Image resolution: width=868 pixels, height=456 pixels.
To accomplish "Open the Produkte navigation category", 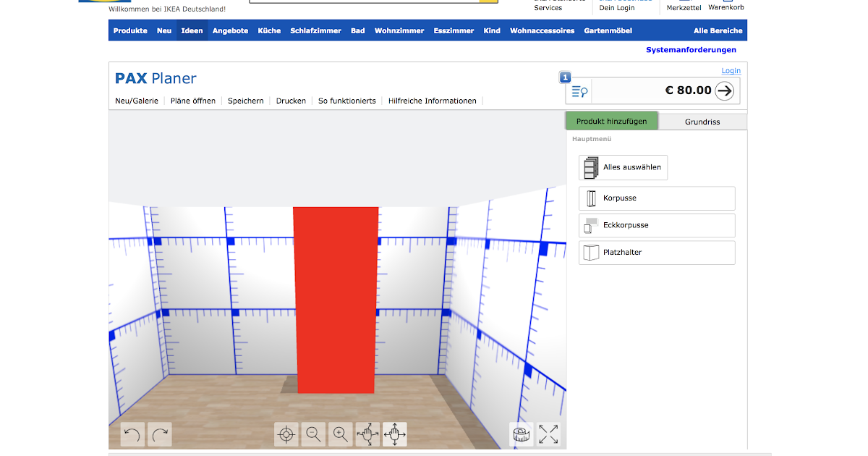I will (130, 30).
